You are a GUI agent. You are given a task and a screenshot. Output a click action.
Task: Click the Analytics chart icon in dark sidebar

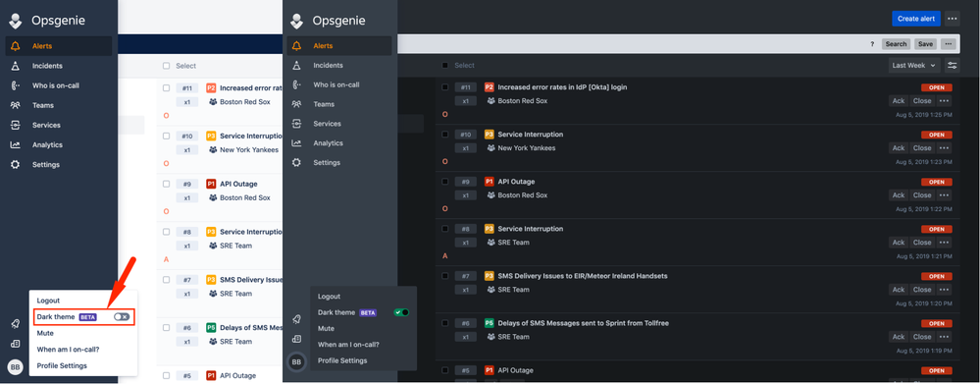[296, 142]
